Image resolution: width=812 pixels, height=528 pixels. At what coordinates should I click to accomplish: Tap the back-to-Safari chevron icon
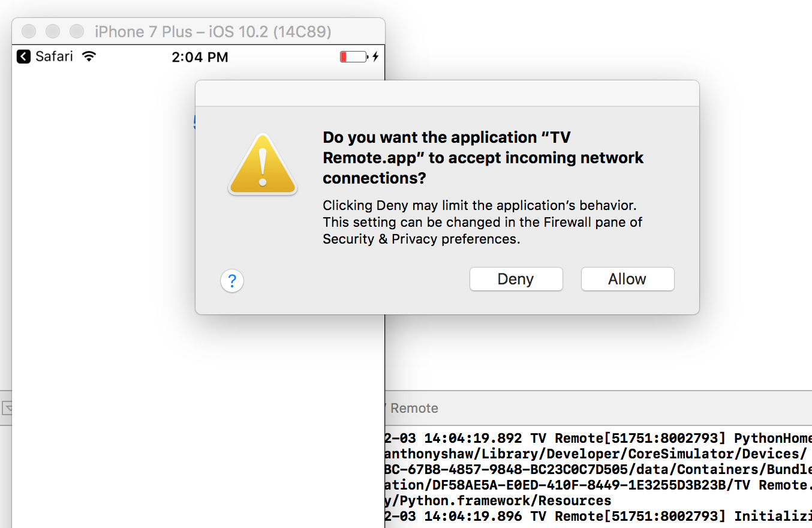coord(23,56)
